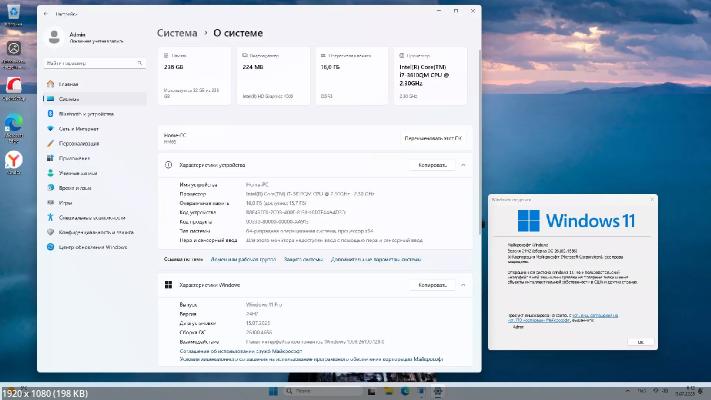Open the Главная home section

tap(94, 84)
